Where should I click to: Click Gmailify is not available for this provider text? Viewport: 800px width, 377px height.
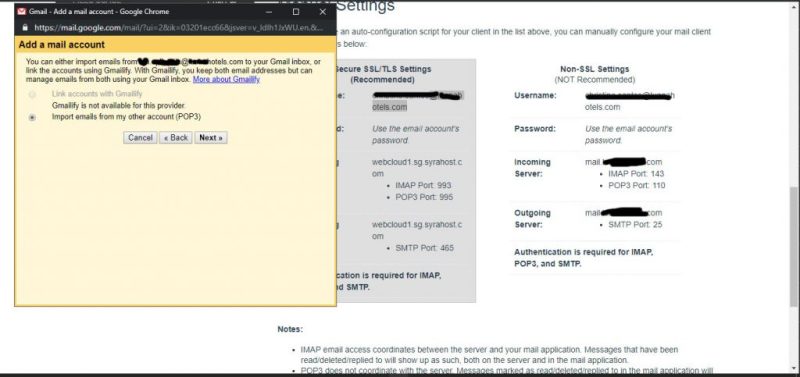coord(118,106)
